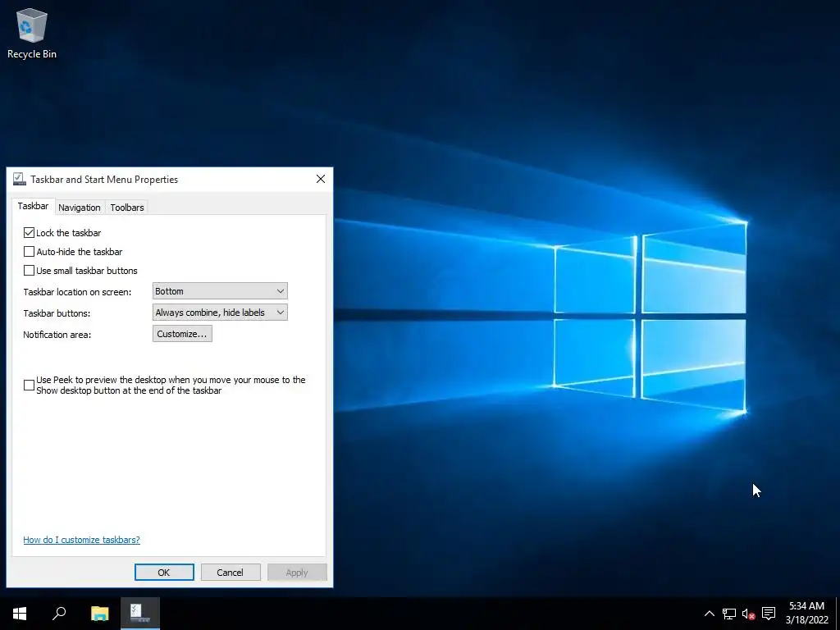Screen dimensions: 840x630
Task: Click the Apply button
Action: (x=297, y=572)
